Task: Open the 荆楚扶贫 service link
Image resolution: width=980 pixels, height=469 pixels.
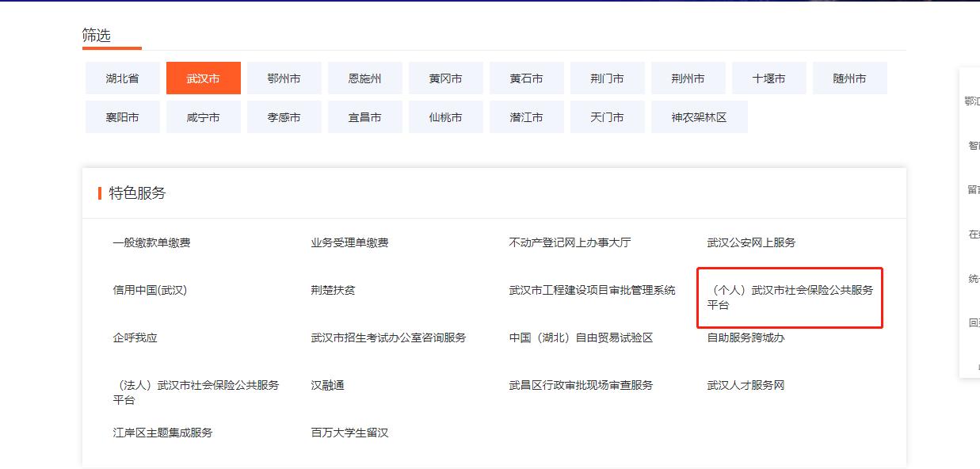Action: click(x=331, y=290)
